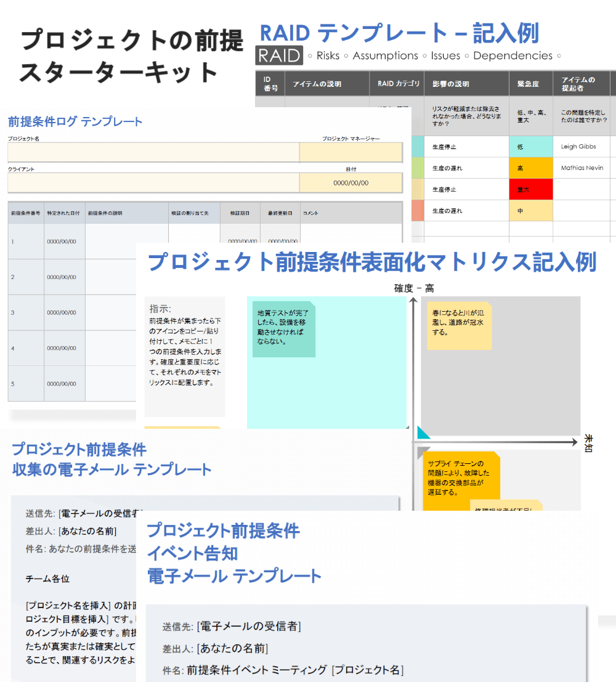Click the row number 1 cell in assumption log
The width and height of the screenshot is (616, 682).
26,242
